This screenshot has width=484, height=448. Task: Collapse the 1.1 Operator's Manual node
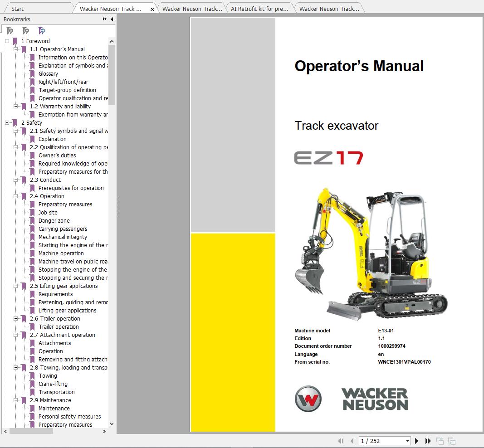pos(15,49)
